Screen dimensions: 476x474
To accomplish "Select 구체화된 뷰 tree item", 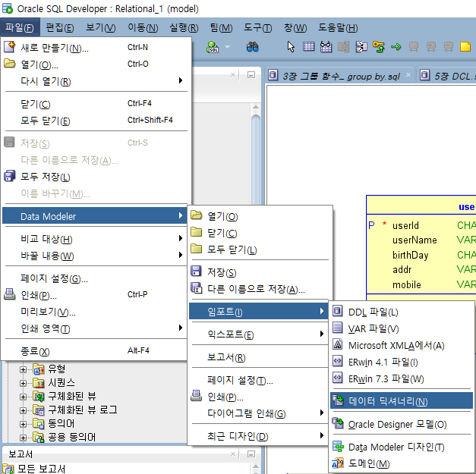I will [72, 396].
